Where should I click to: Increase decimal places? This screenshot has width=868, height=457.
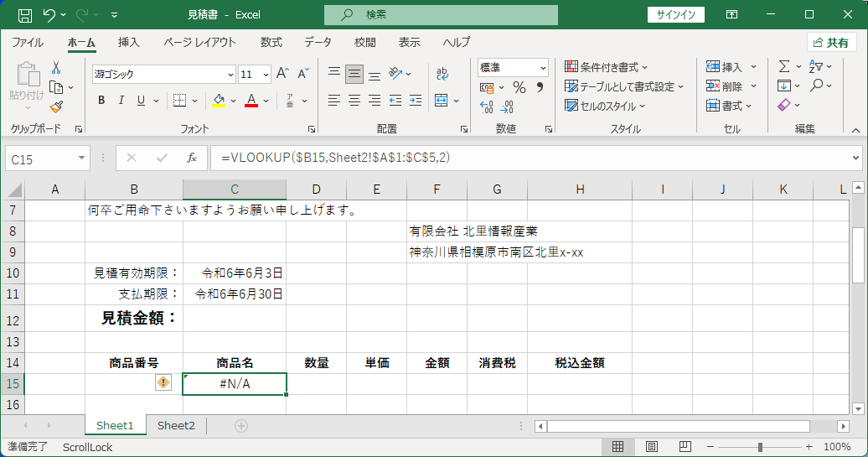tap(486, 106)
